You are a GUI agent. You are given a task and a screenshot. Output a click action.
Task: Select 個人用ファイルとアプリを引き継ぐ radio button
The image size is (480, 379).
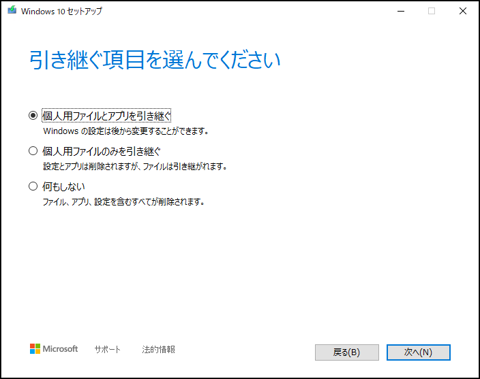(x=33, y=116)
